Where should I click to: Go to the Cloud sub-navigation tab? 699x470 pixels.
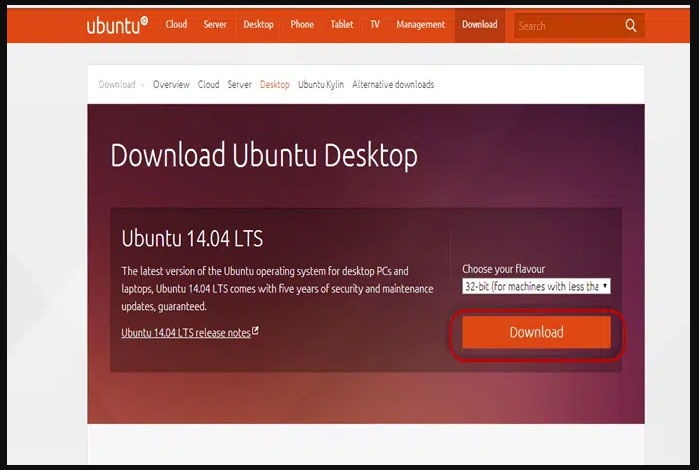pos(209,84)
